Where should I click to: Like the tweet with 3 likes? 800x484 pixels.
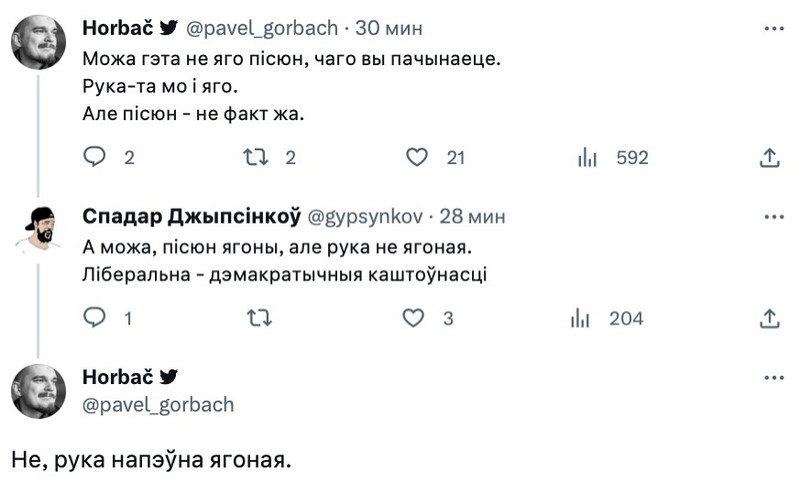click(414, 318)
